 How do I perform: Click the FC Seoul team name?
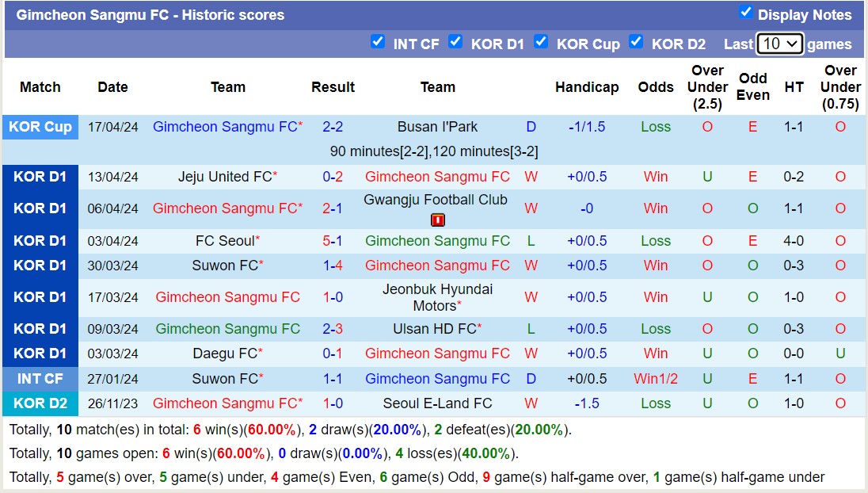[x=224, y=241]
